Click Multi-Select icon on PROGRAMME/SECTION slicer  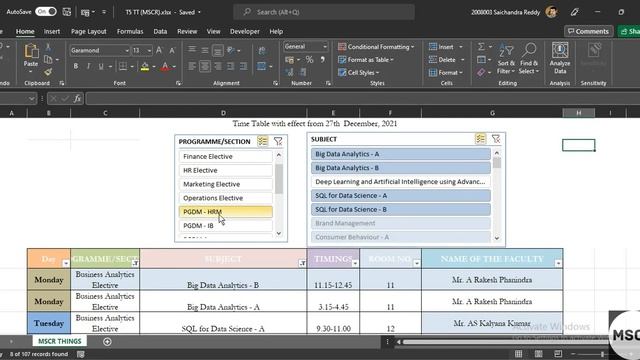click(x=262, y=141)
